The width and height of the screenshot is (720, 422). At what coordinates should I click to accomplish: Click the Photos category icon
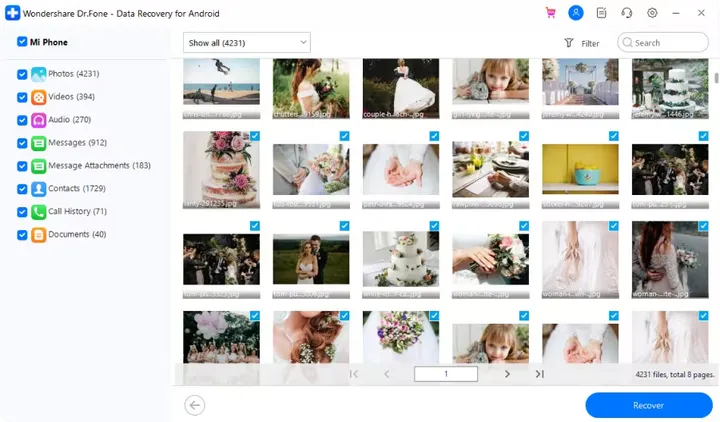pyautogui.click(x=39, y=74)
